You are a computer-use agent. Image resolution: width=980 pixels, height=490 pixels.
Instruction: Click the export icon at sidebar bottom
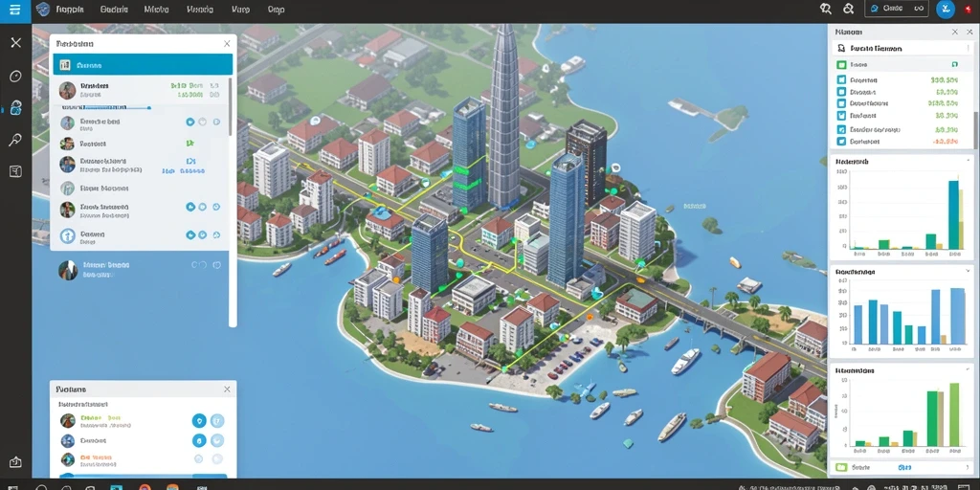tap(15, 462)
